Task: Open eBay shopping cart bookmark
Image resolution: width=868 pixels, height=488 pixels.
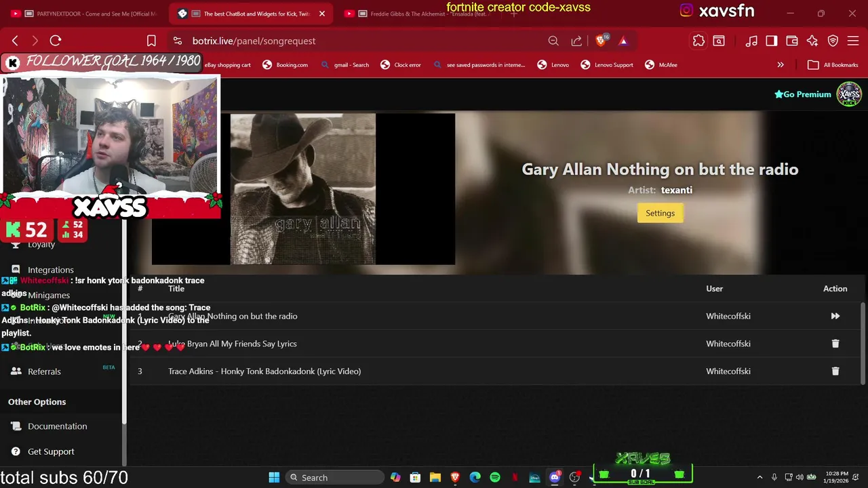Action: [x=227, y=65]
